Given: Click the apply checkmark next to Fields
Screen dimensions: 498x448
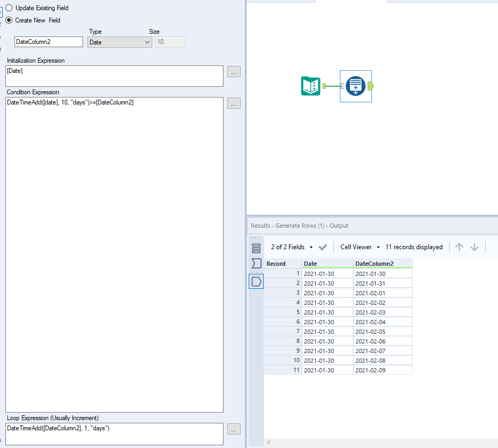Looking at the screenshot, I should 323,247.
